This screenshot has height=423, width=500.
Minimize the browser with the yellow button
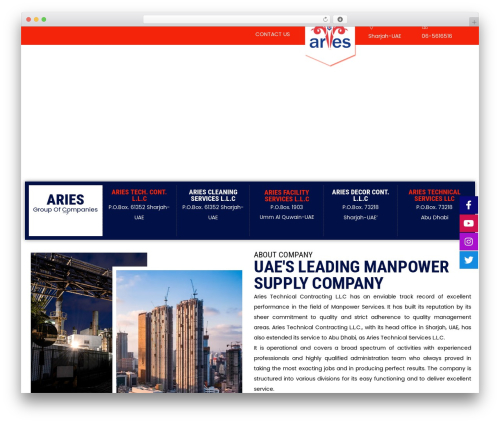[x=36, y=19]
